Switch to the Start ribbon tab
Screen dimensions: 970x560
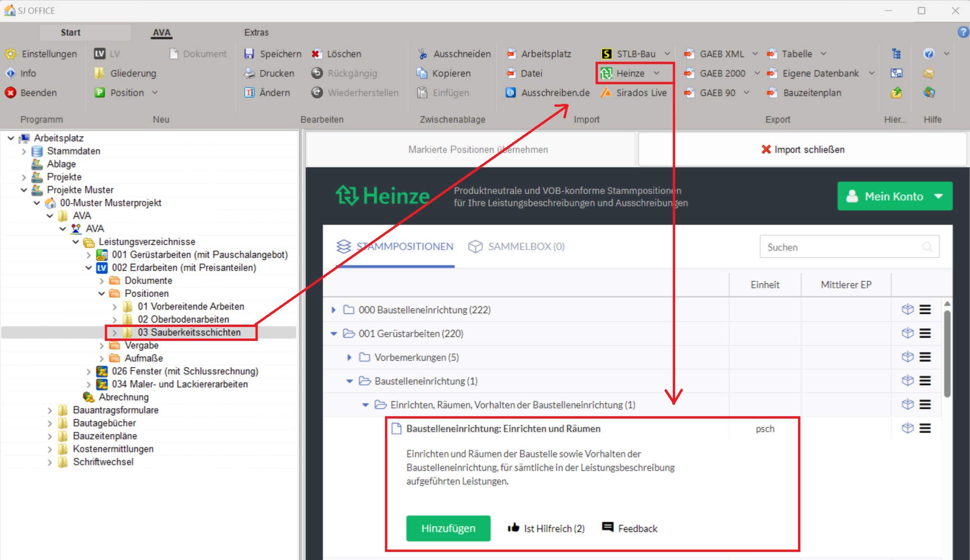(x=70, y=32)
